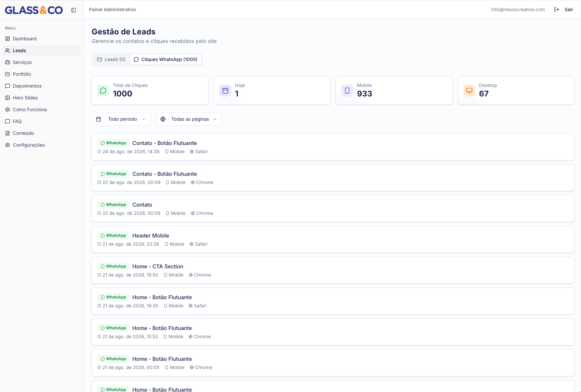Image resolution: width=581 pixels, height=392 pixels.
Task: Open the FAQ menu item
Action: 41,121
